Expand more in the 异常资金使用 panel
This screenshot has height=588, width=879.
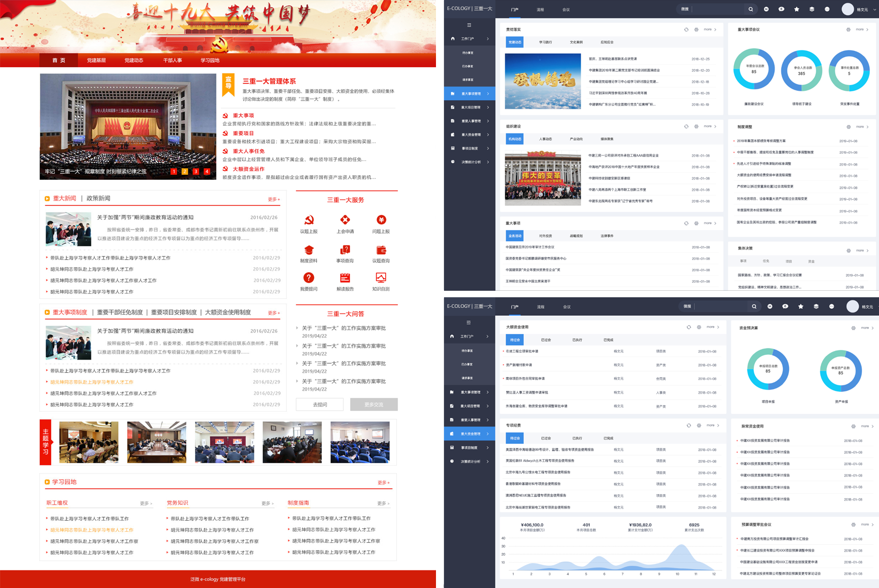pos(867,426)
